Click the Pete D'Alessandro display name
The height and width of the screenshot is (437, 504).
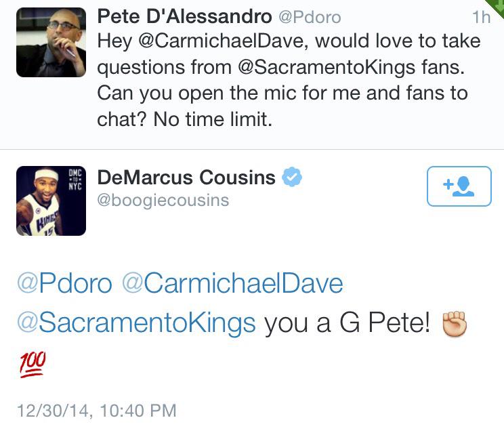click(x=184, y=16)
